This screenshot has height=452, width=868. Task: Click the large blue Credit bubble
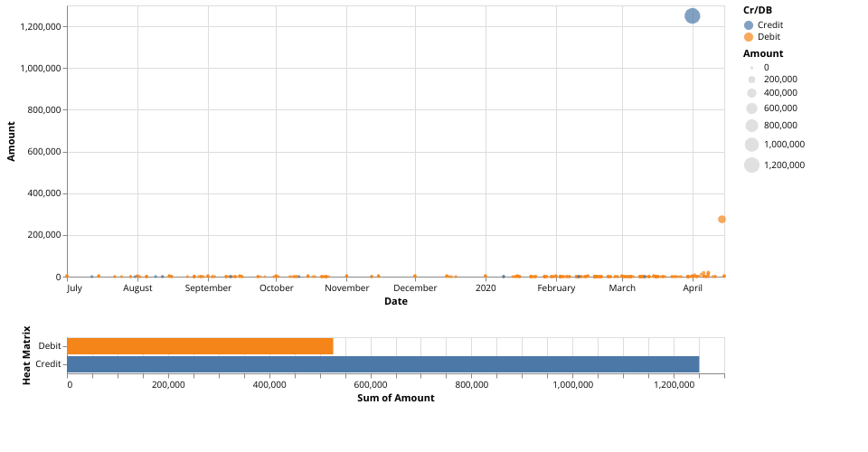[x=693, y=16]
